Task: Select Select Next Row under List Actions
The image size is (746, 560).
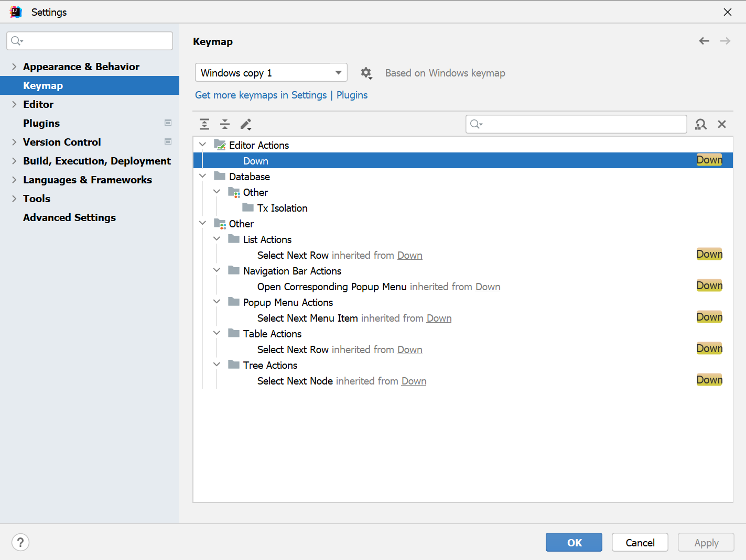Action: 463,255
